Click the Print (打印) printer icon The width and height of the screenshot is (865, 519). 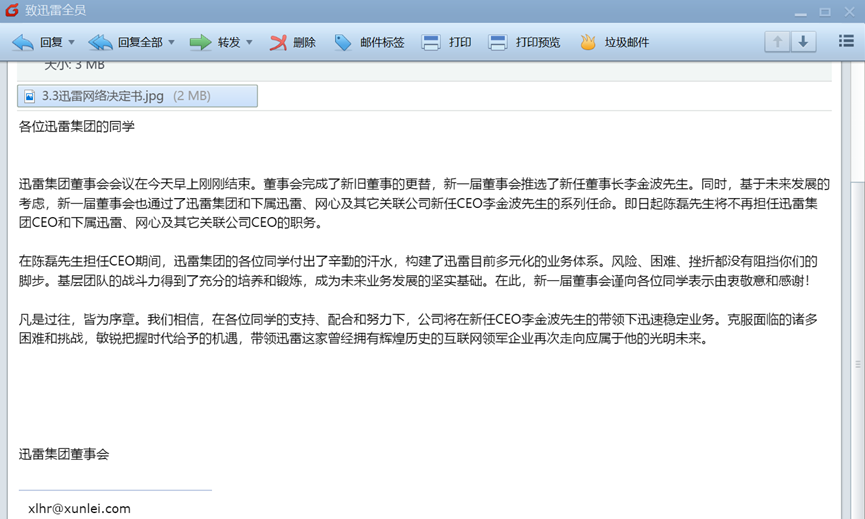point(430,42)
